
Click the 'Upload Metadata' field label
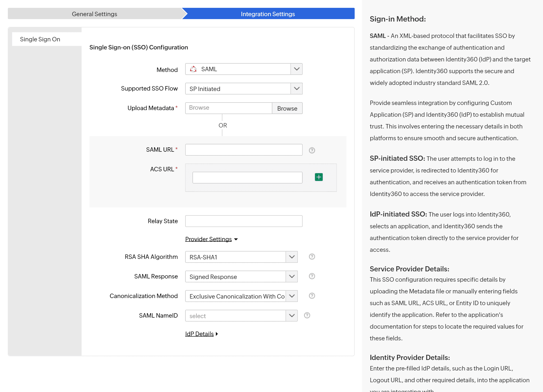[151, 108]
